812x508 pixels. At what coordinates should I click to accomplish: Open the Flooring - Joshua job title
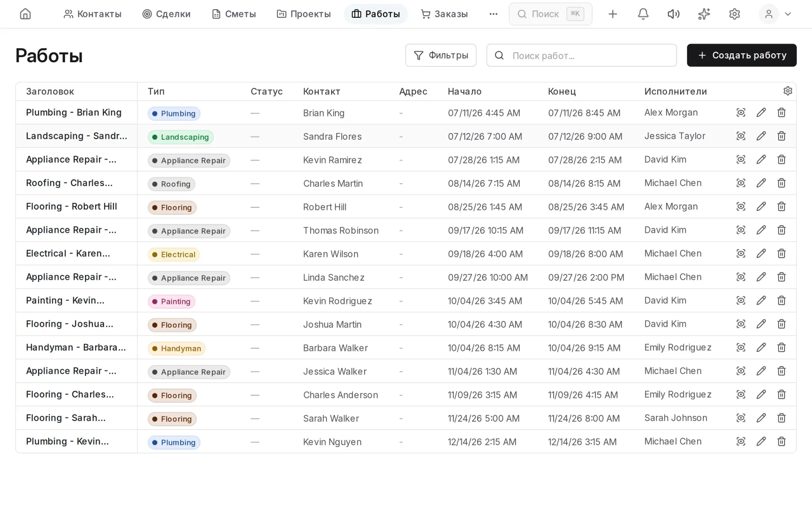tap(69, 324)
